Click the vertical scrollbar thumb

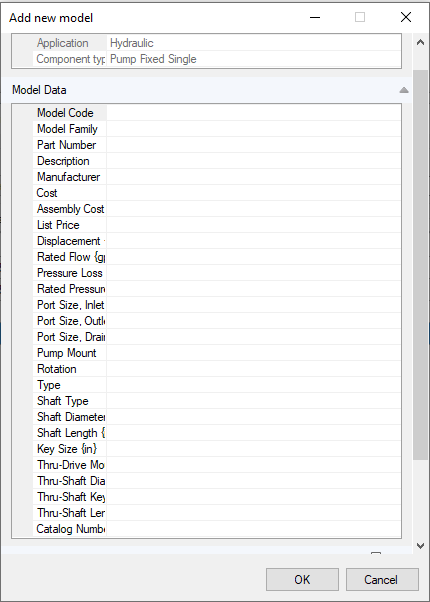click(420, 264)
